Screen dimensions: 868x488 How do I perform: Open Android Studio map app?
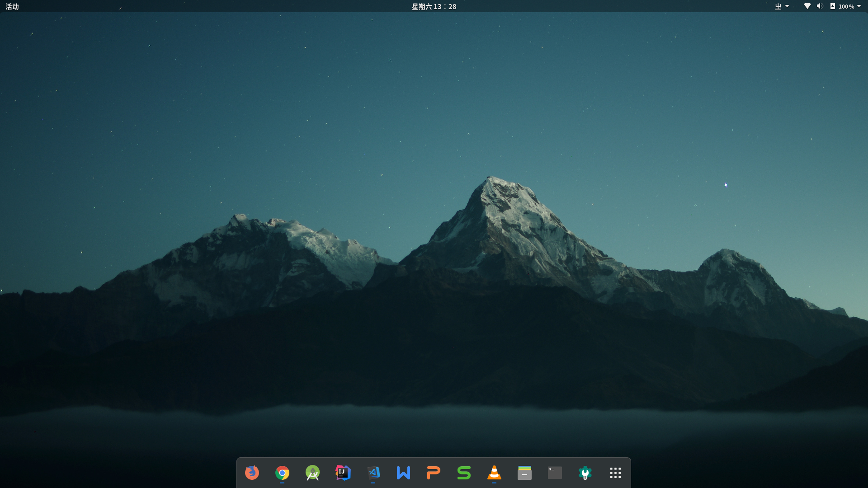click(313, 473)
